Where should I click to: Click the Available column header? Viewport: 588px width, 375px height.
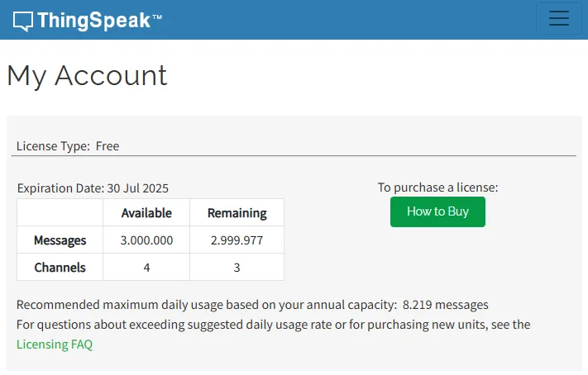[x=146, y=213]
